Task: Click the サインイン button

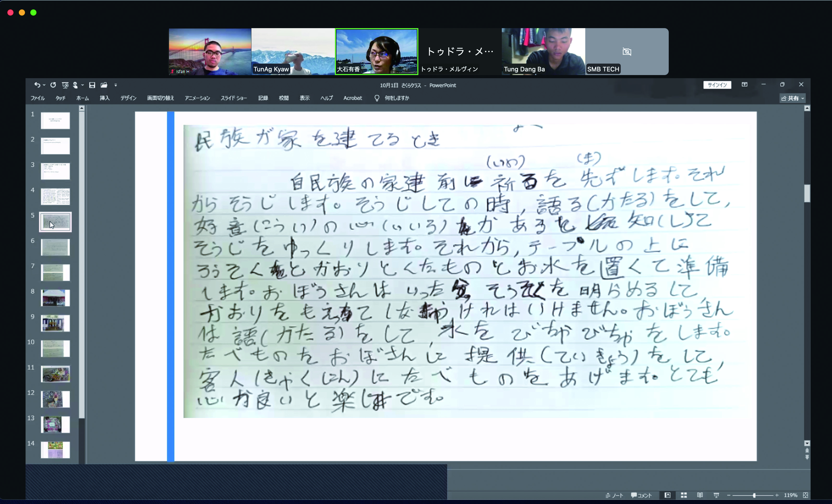Action: click(x=717, y=85)
